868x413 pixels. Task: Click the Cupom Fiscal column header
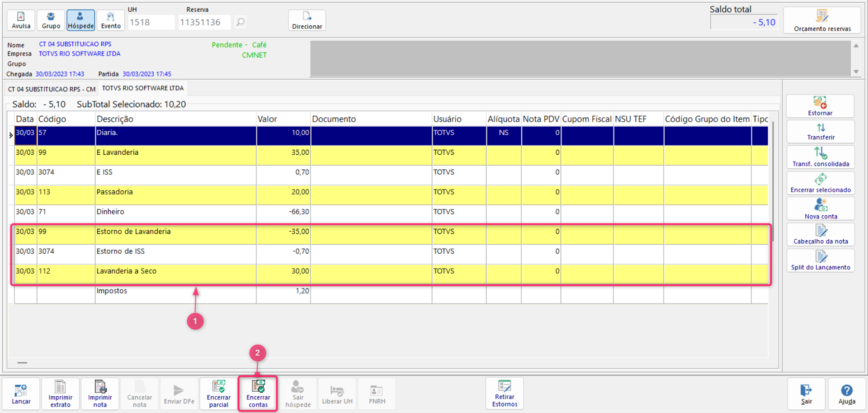pyautogui.click(x=587, y=119)
